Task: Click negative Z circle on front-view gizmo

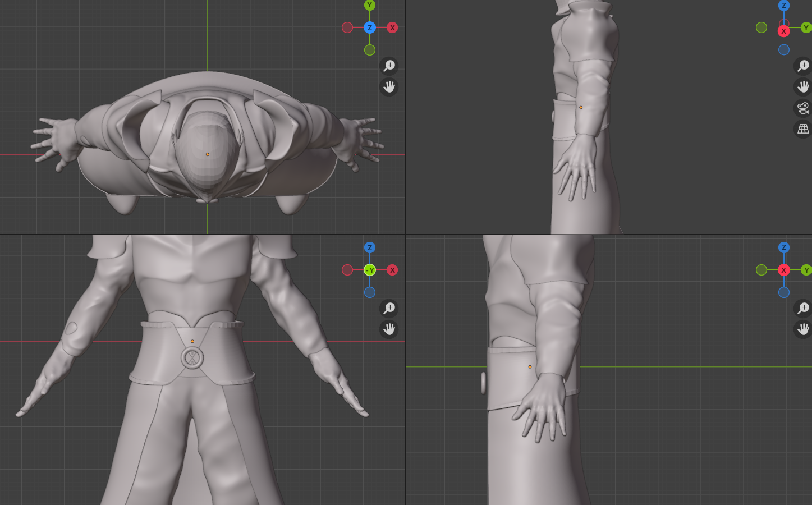Action: 370,292
